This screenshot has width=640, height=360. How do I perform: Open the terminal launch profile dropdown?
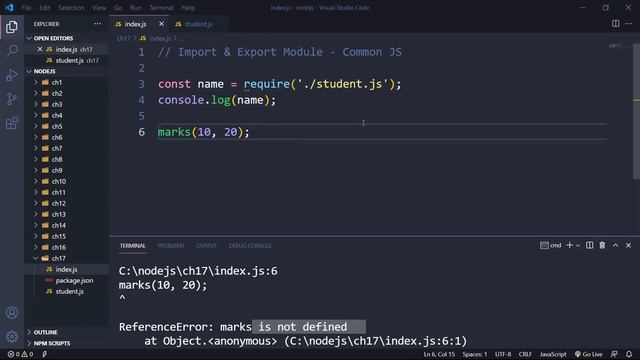(x=578, y=245)
